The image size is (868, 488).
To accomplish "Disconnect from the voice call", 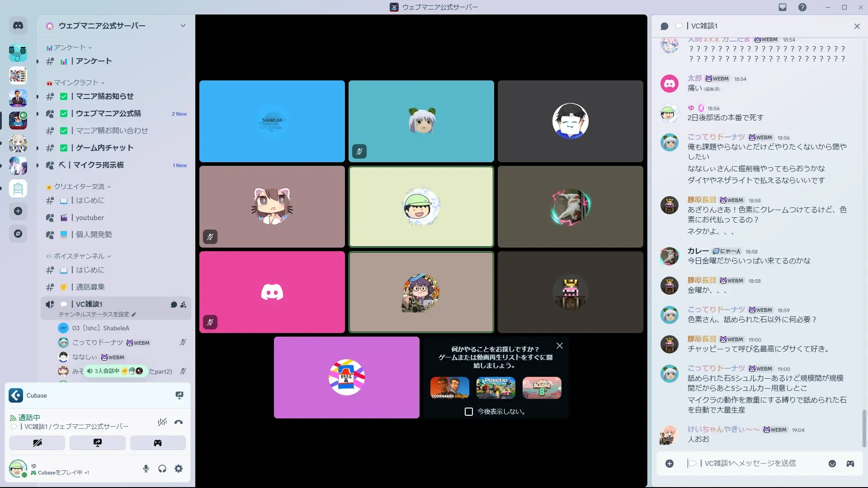I will 179,422.
